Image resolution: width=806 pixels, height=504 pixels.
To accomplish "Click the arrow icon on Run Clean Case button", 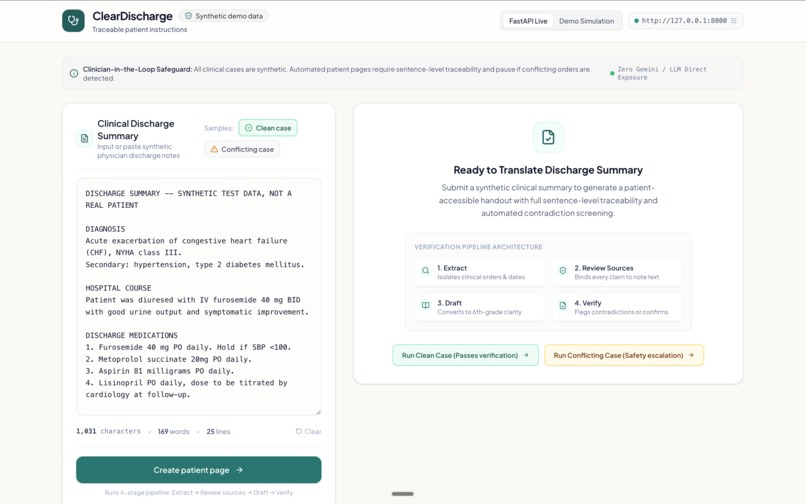I will pos(526,355).
